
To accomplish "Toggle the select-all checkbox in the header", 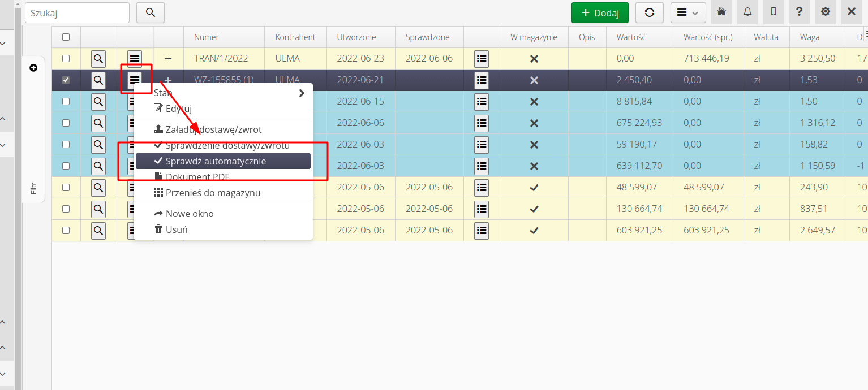I will (x=66, y=37).
